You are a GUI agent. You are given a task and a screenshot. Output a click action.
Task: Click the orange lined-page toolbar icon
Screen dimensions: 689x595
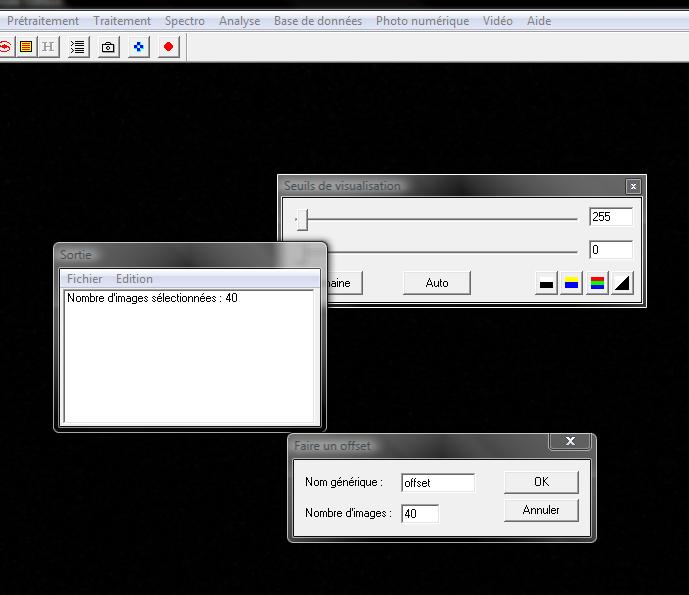tap(26, 47)
